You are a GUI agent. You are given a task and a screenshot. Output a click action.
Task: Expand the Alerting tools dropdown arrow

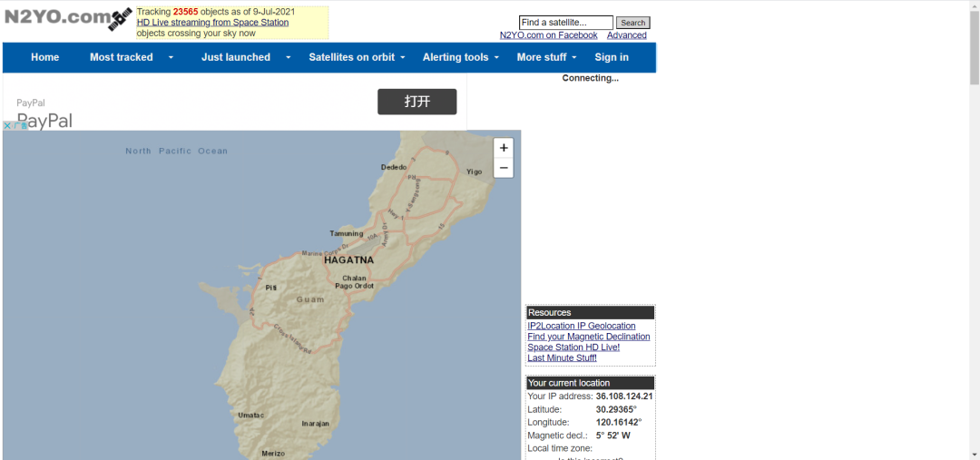click(497, 57)
